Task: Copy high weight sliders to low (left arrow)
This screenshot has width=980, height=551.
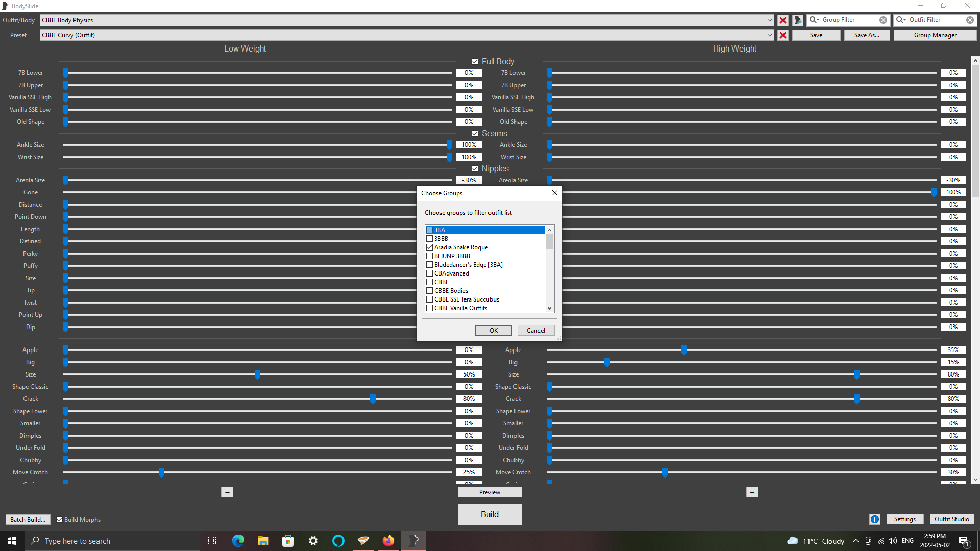Action: click(752, 492)
